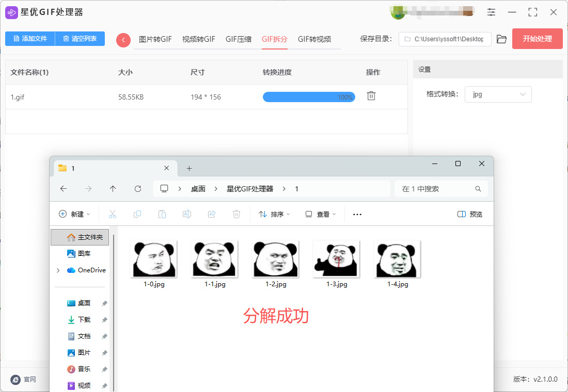Image resolution: width=568 pixels, height=392 pixels.
Task: Select the GIF拆分 tab
Action: (x=275, y=39)
